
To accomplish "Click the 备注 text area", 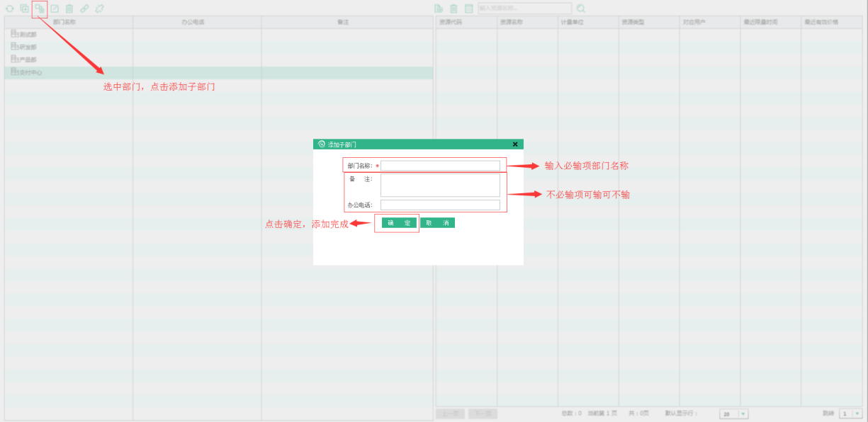I will (x=440, y=185).
